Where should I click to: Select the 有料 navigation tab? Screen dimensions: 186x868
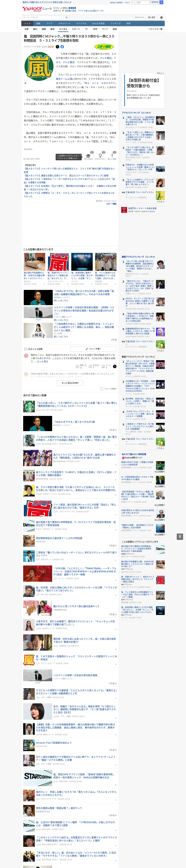pos(128,24)
